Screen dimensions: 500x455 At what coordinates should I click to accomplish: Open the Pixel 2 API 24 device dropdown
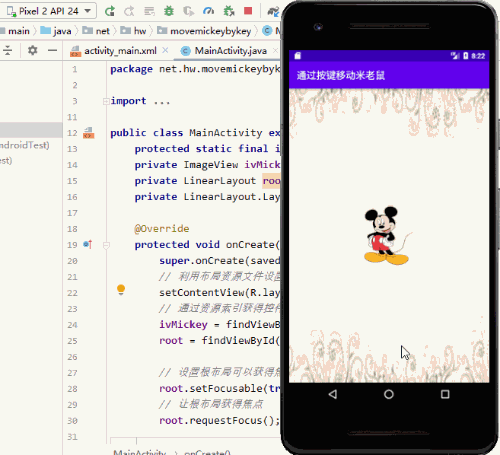pos(48,11)
